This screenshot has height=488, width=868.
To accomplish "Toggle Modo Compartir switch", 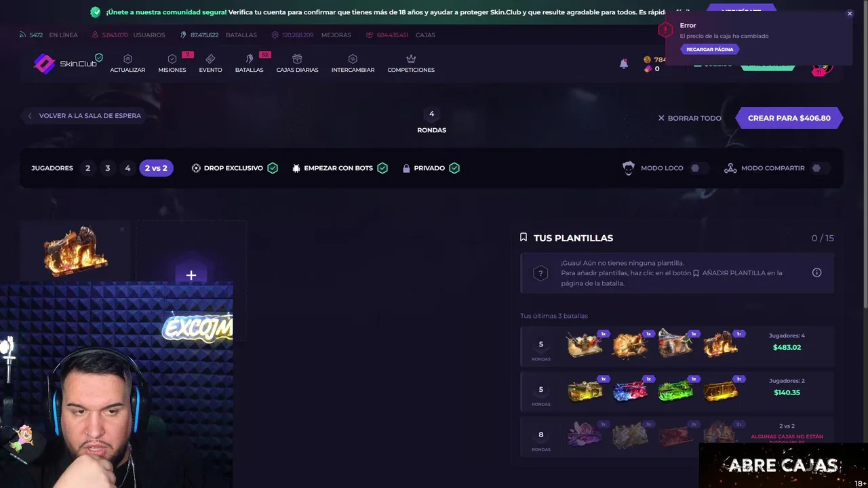I will [820, 168].
